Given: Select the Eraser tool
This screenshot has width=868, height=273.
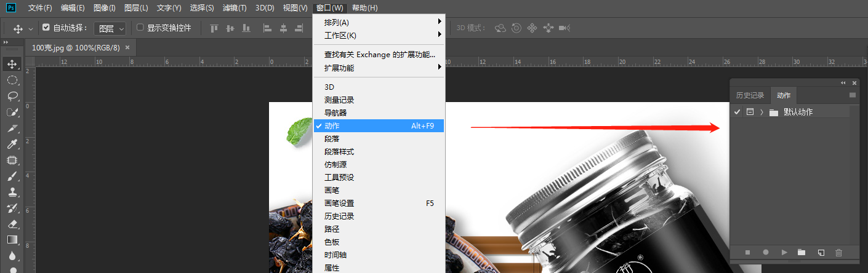Looking at the screenshot, I should pos(12,224).
